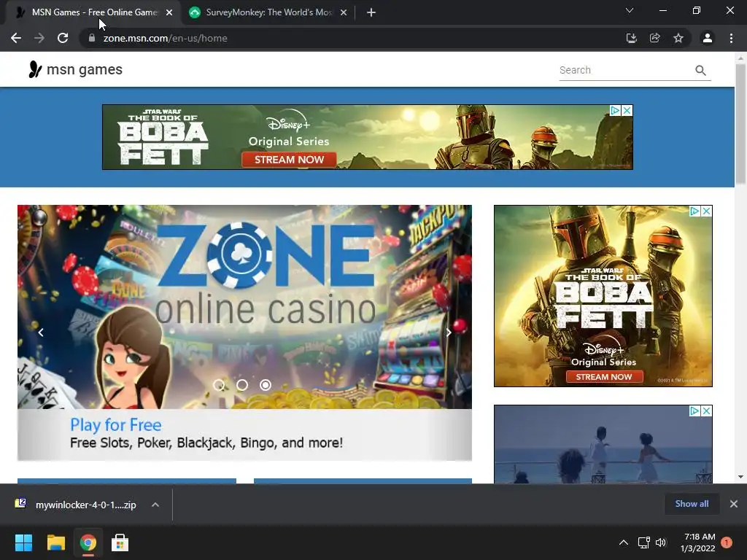Close the MSN Games tab

point(169,12)
